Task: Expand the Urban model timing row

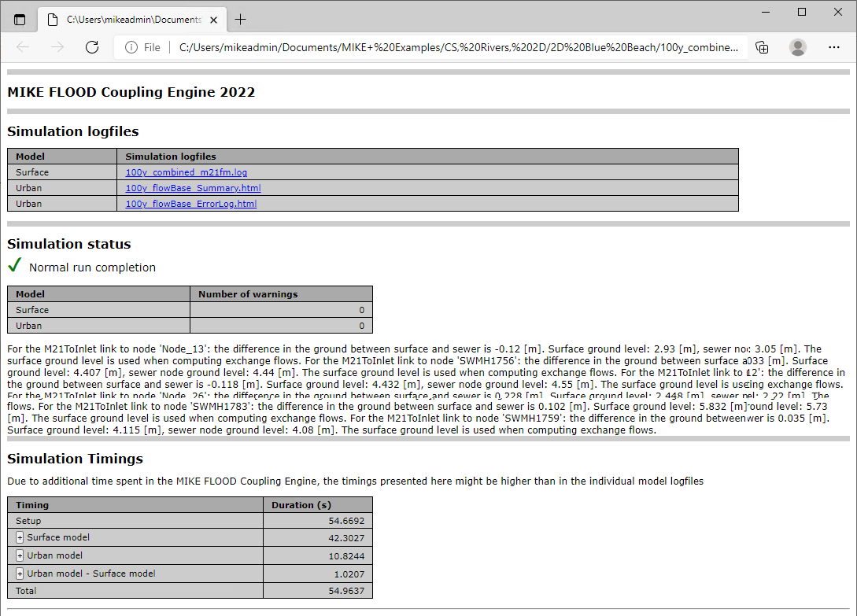Action: click(x=20, y=556)
